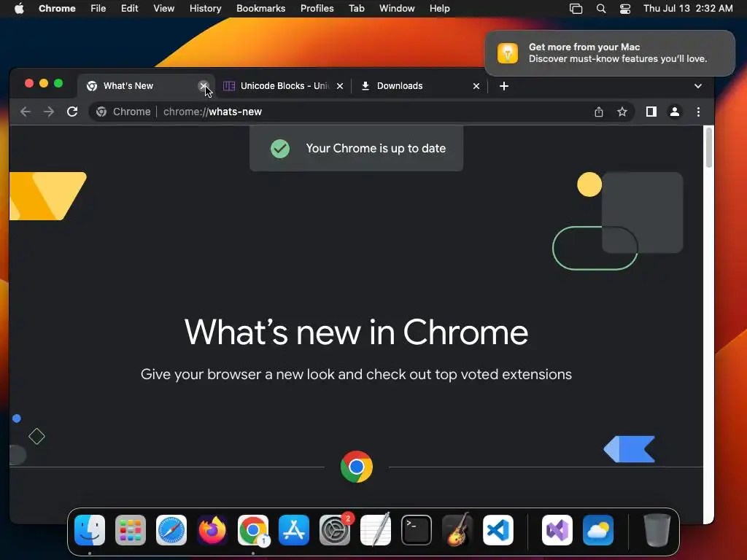
Task: Open the File menu
Action: pos(98,8)
